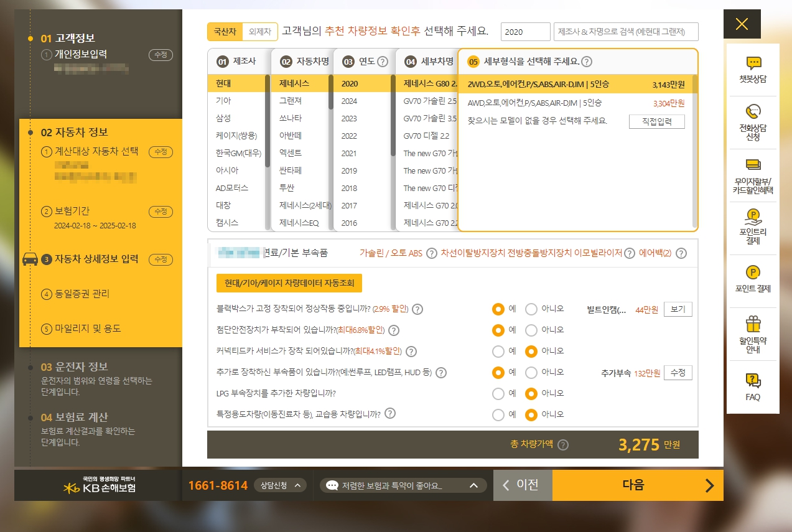Select 예 for 블랙박스 장착 question
The height and width of the screenshot is (532, 792).
[x=498, y=309]
